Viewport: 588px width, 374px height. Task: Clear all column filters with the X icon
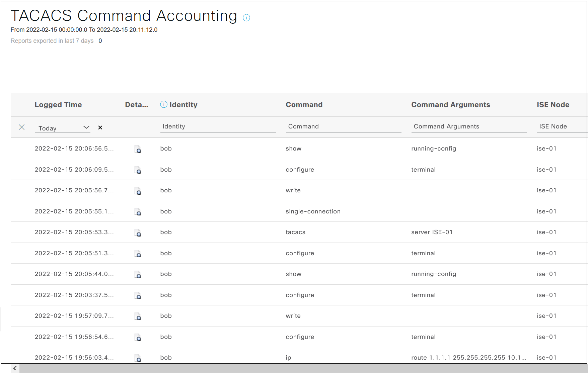(x=22, y=127)
